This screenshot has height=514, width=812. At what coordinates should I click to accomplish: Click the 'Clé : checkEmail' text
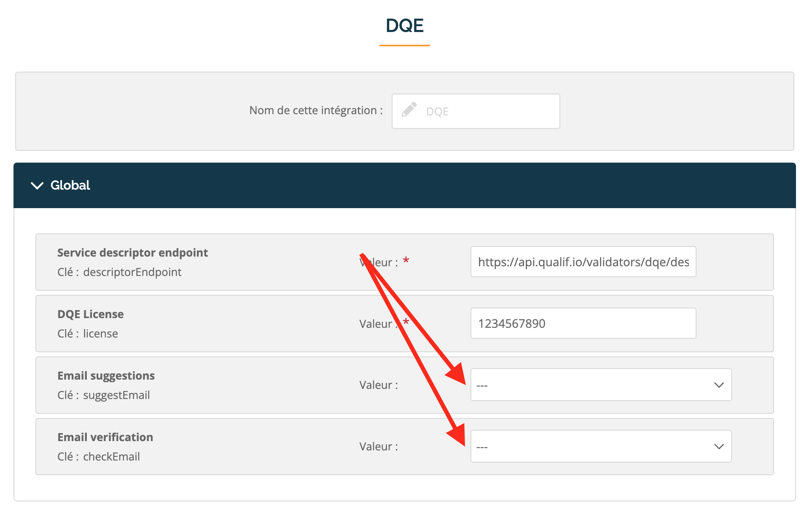[x=99, y=457]
